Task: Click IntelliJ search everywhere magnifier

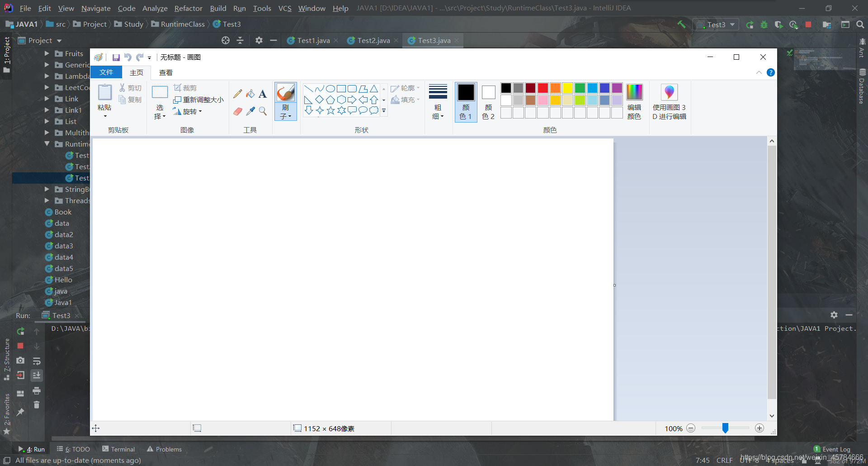Action: point(860,24)
